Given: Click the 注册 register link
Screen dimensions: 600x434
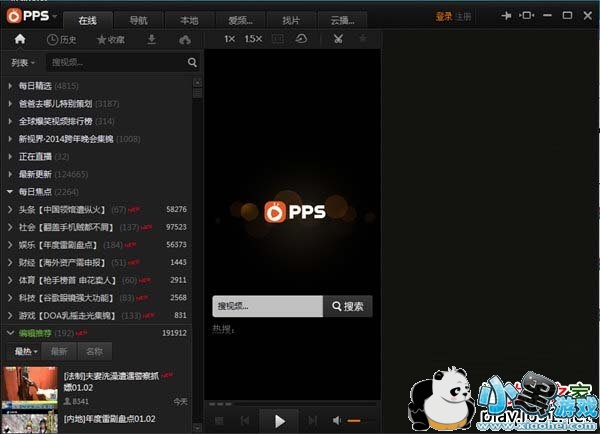Looking at the screenshot, I should click(463, 16).
